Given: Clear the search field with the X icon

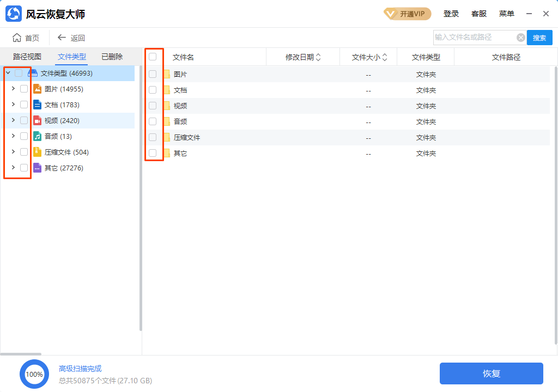Looking at the screenshot, I should (x=520, y=38).
